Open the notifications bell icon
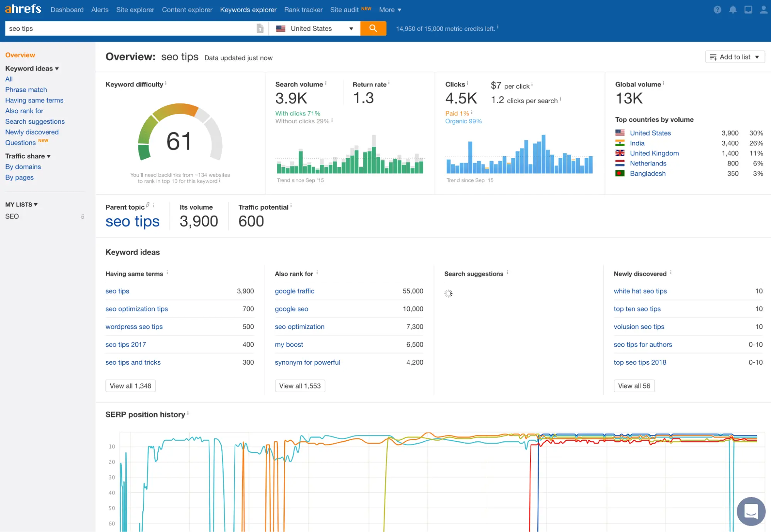Screen dimensions: 771x532 click(x=733, y=10)
